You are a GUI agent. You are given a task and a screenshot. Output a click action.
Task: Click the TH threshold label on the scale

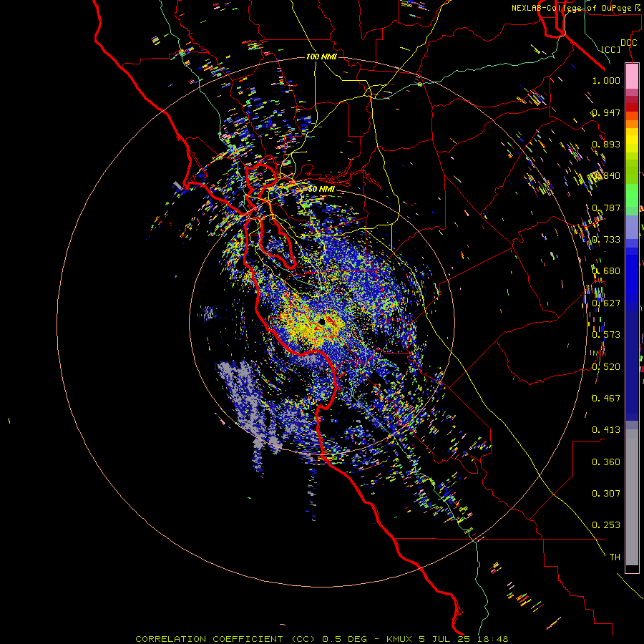[x=615, y=557]
